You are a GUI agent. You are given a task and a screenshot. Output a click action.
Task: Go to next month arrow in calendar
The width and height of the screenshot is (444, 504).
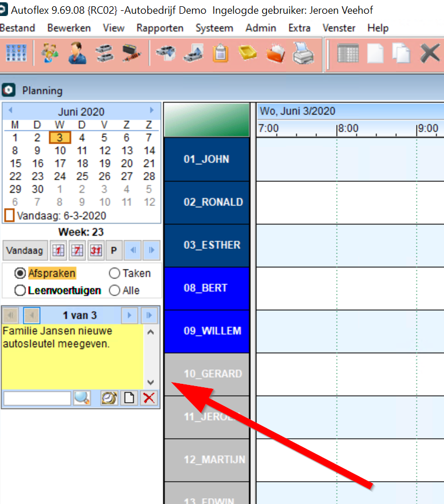[152, 110]
